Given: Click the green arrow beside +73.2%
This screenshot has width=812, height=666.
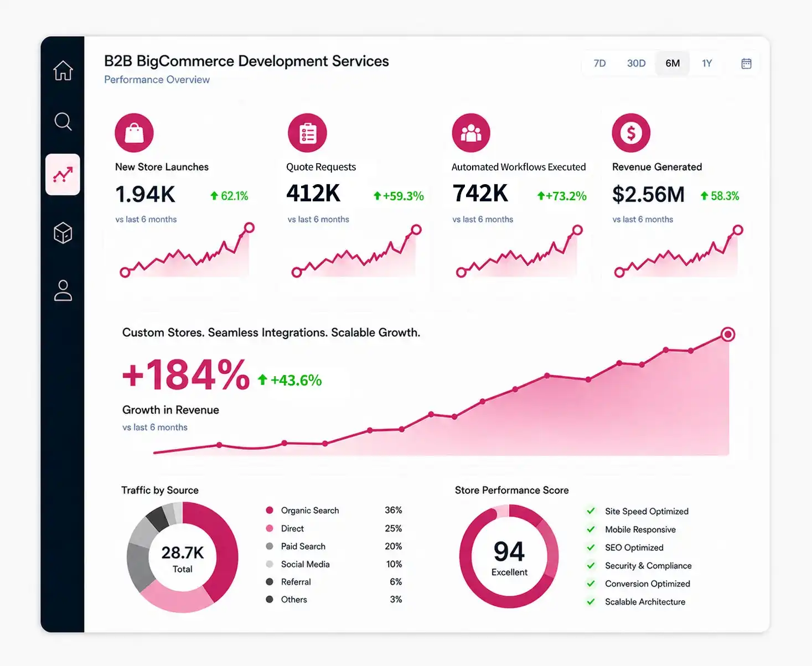Looking at the screenshot, I should (x=541, y=195).
